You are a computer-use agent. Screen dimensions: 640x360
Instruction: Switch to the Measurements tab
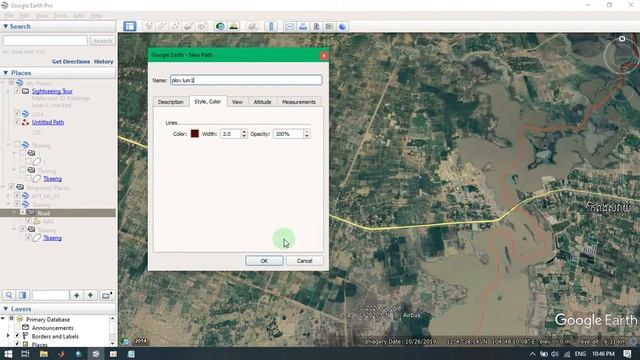[x=299, y=102]
